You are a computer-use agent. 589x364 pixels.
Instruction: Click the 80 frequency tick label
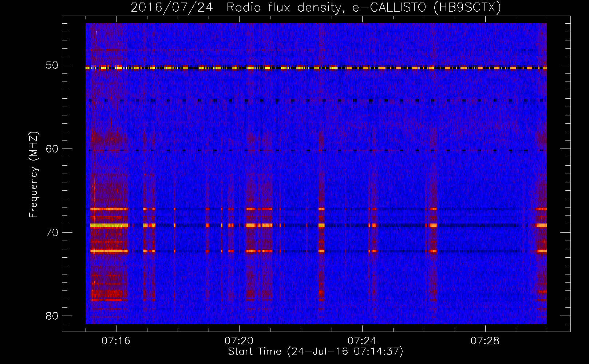coord(52,316)
